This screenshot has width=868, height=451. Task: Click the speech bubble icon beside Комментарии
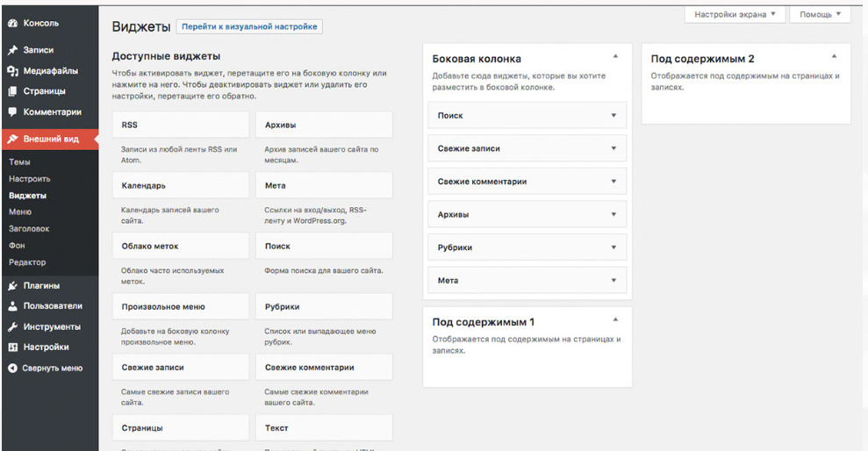pos(13,111)
